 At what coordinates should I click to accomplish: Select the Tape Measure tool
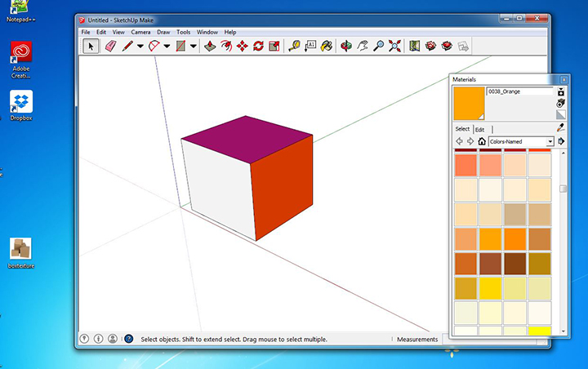294,46
